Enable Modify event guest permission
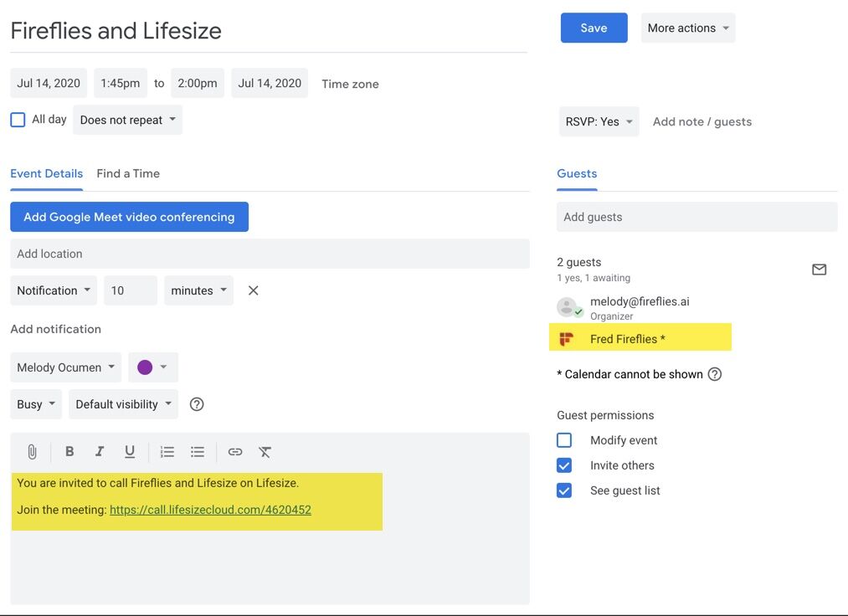 (x=564, y=440)
